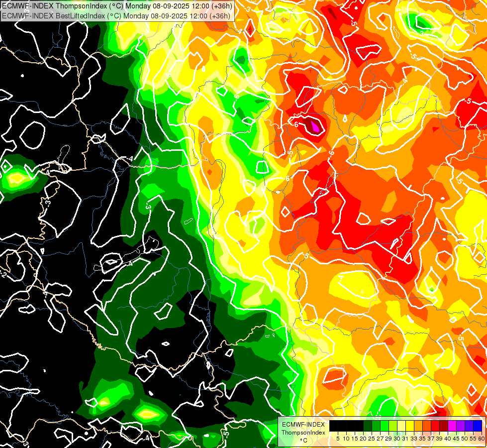Click legend scale value 31
The image size is (487, 448).
tap(405, 439)
